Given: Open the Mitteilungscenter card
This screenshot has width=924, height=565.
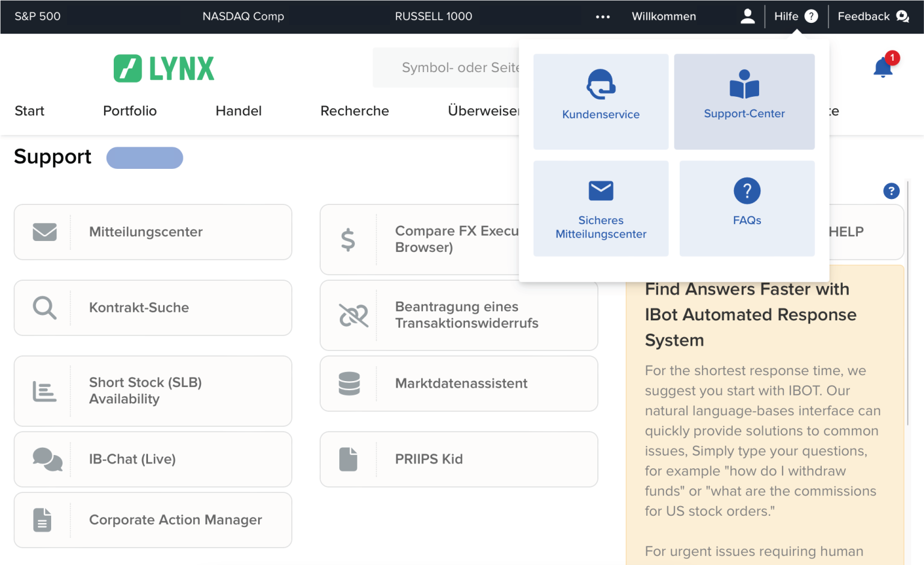Looking at the screenshot, I should [153, 232].
